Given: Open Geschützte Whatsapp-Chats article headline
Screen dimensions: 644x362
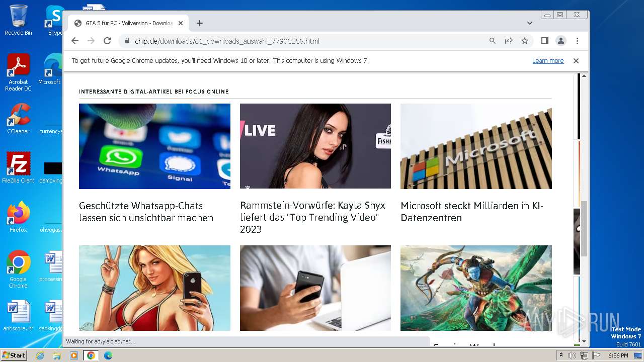Looking at the screenshot, I should [x=146, y=212].
